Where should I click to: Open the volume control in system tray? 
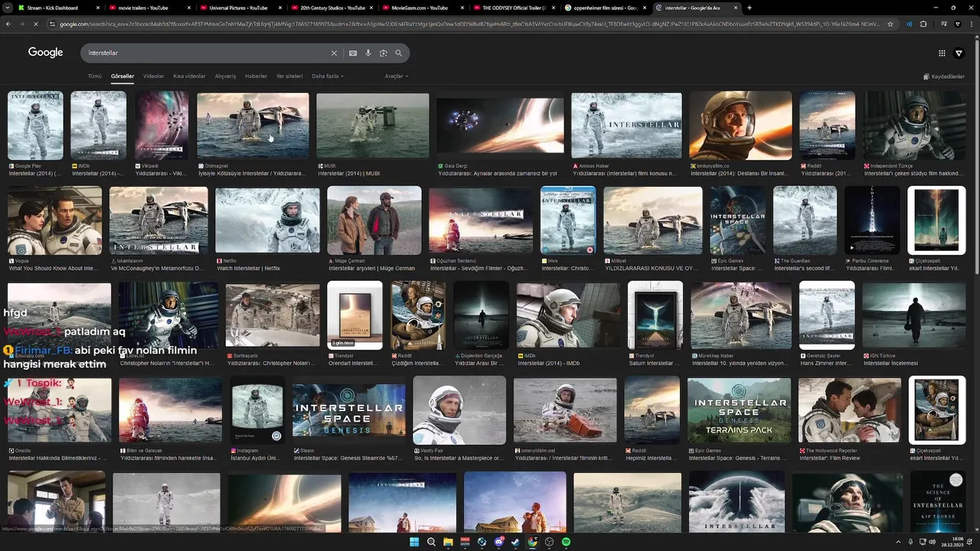pyautogui.click(x=932, y=542)
